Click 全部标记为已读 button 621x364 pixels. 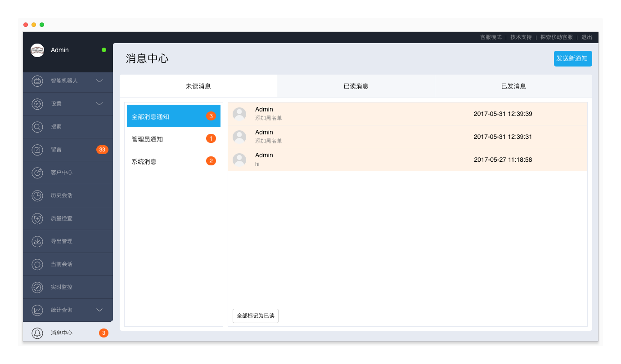(256, 315)
